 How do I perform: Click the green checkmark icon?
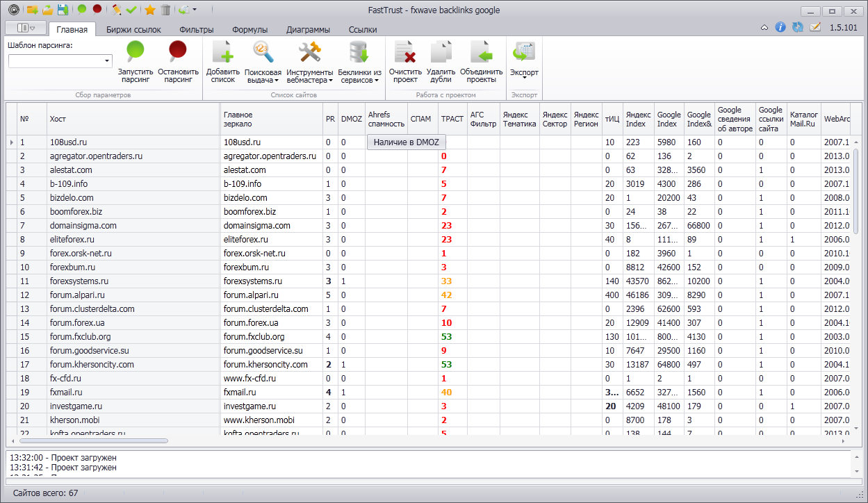(x=132, y=10)
